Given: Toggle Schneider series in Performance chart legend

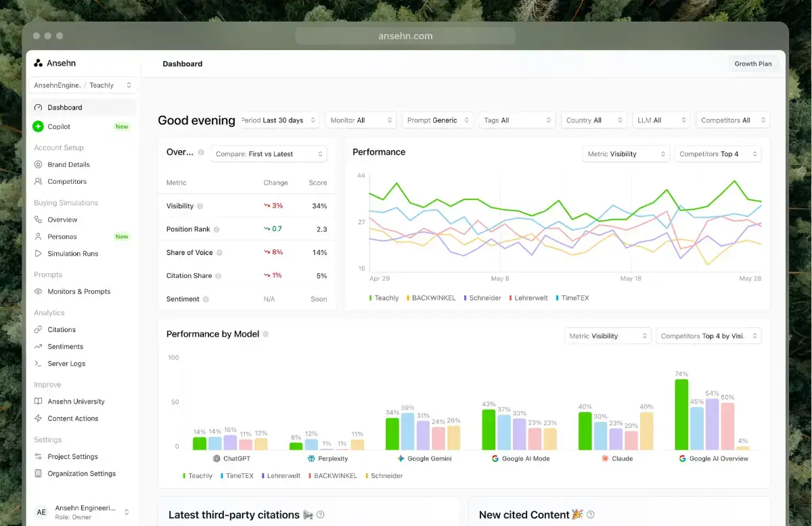Looking at the screenshot, I should pos(484,297).
